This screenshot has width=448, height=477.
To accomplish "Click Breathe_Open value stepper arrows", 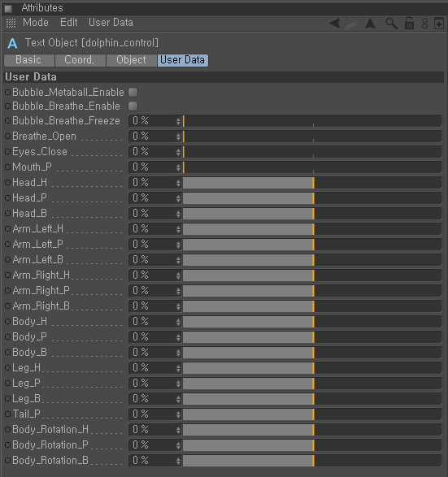I will coord(178,137).
